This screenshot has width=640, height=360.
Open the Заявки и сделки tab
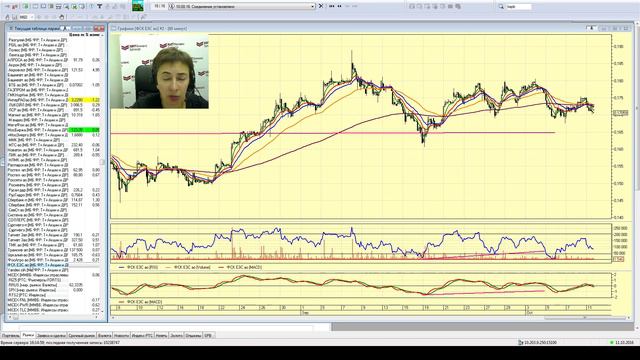[x=51, y=336]
